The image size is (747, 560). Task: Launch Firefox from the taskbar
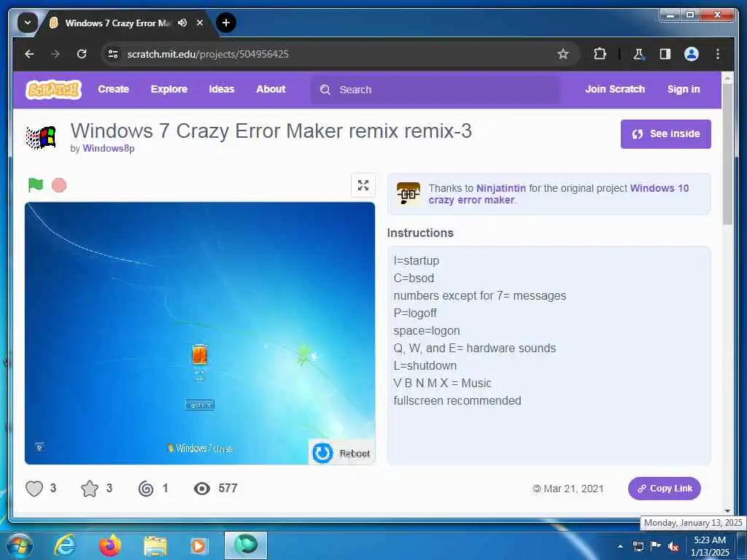coord(109,545)
